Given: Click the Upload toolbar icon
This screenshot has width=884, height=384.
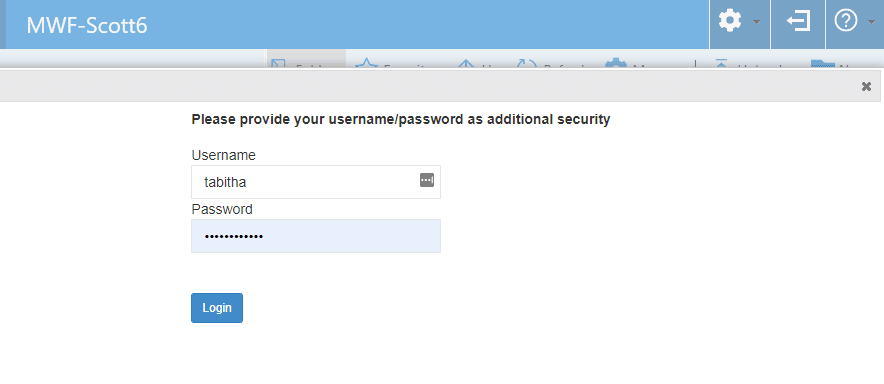Looking at the screenshot, I should (x=721, y=64).
